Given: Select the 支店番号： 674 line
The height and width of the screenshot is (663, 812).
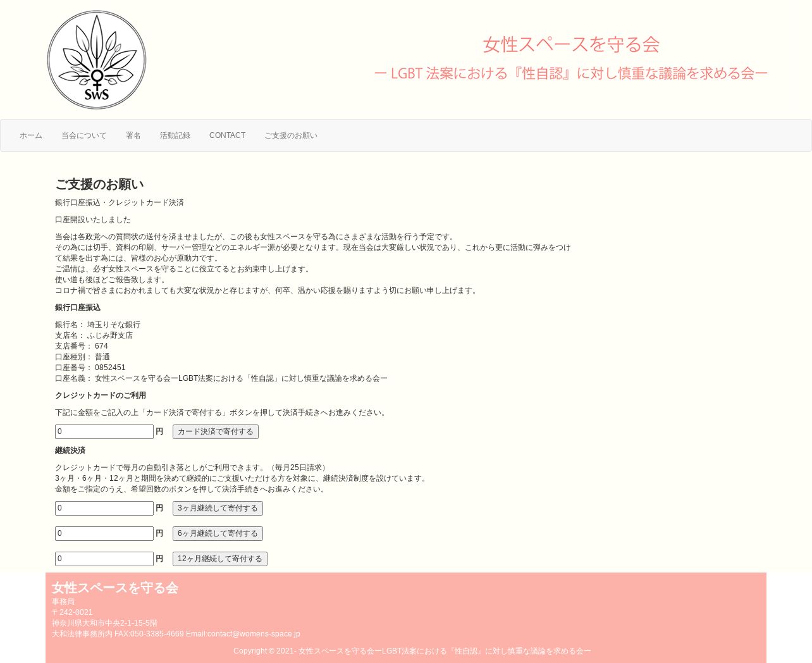Looking at the screenshot, I should [x=82, y=346].
